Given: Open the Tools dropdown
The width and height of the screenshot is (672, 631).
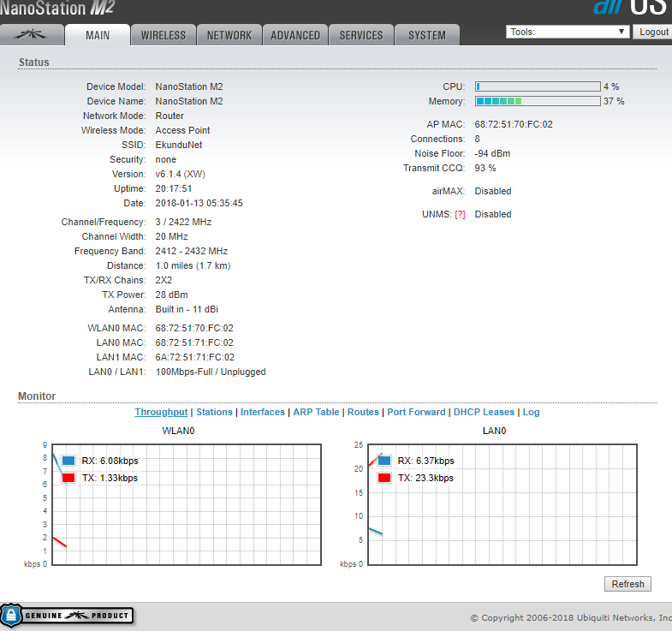Looking at the screenshot, I should click(x=568, y=32).
